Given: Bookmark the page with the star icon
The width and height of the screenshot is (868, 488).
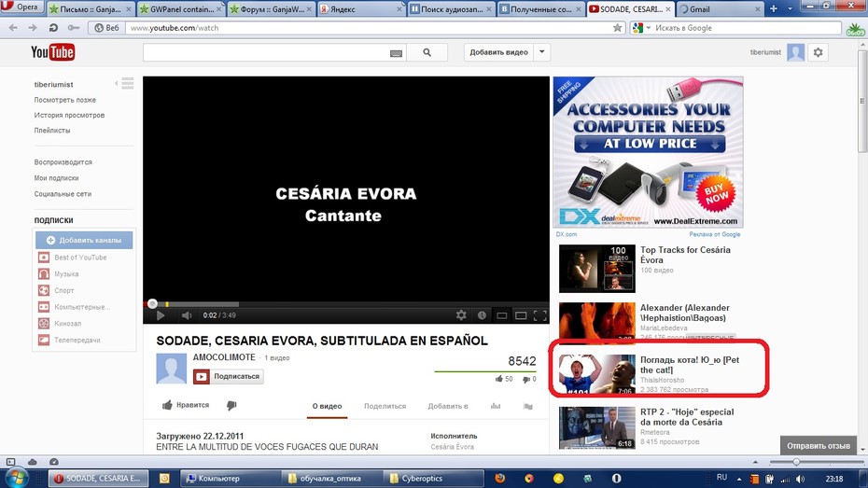Looking at the screenshot, I should point(617,28).
